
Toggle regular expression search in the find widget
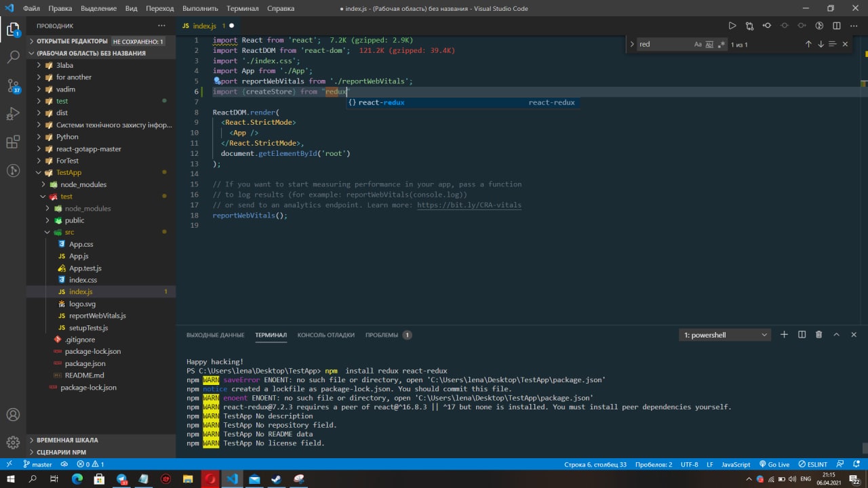tap(721, 44)
